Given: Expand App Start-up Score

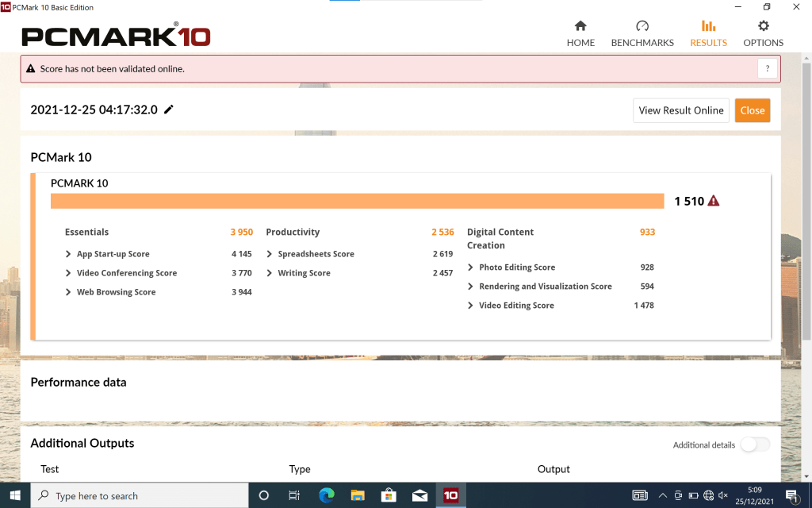Looking at the screenshot, I should pyautogui.click(x=68, y=254).
